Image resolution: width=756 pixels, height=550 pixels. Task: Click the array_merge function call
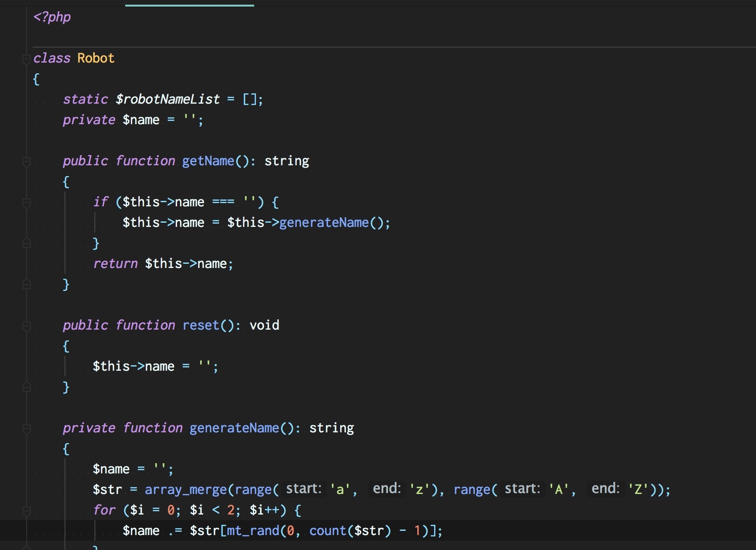(x=185, y=490)
